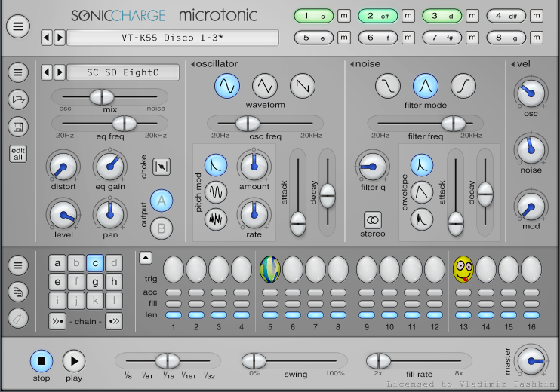560x392 pixels.
Task: Go to previous preset in top bar
Action: [x=47, y=38]
